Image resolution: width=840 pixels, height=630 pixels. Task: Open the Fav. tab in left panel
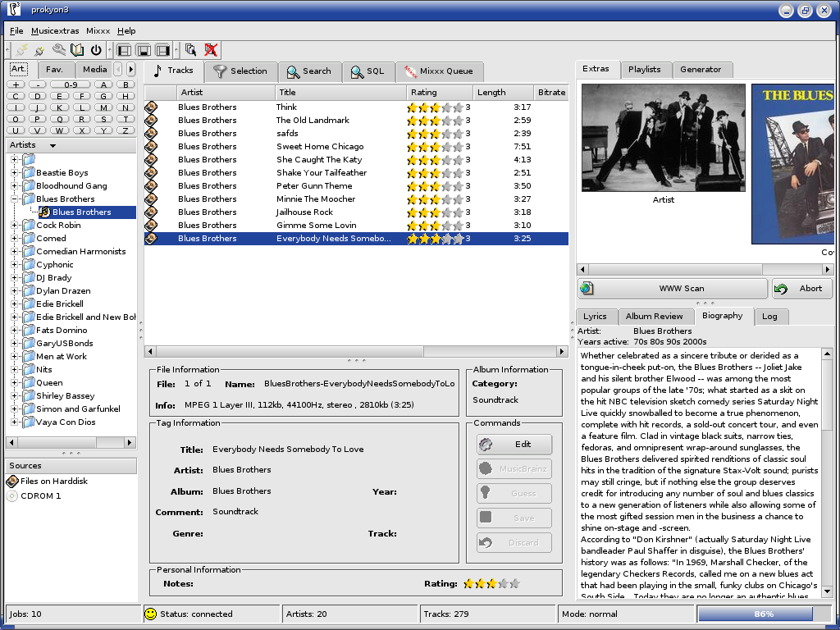pyautogui.click(x=55, y=70)
